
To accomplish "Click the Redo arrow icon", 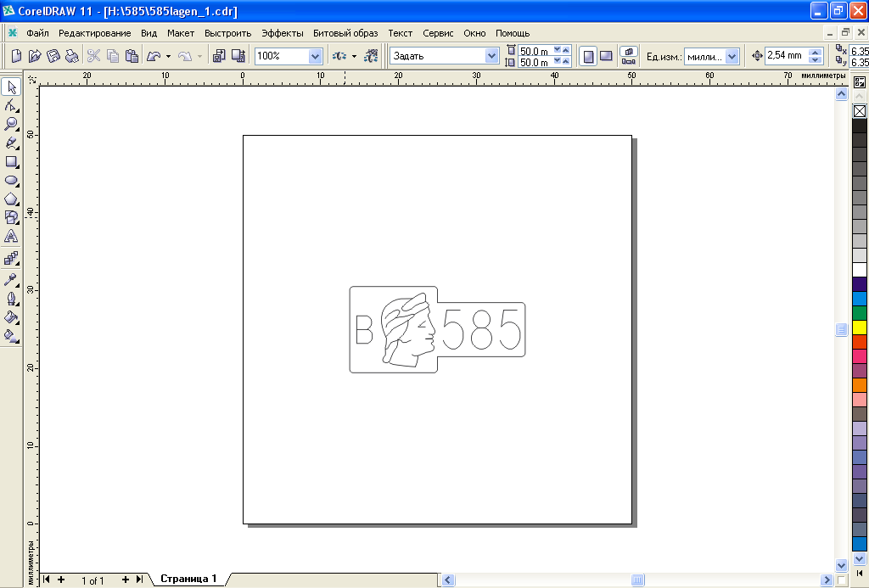I will 184,55.
